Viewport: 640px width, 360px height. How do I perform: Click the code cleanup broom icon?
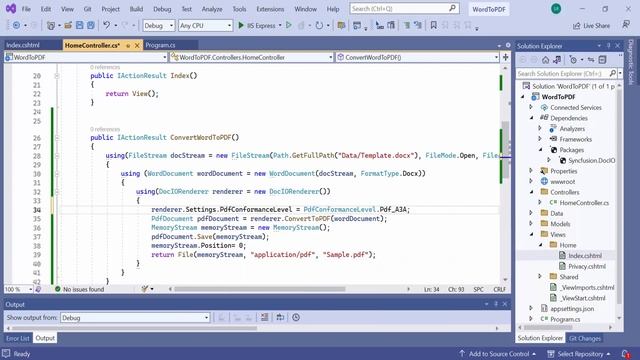point(144,289)
